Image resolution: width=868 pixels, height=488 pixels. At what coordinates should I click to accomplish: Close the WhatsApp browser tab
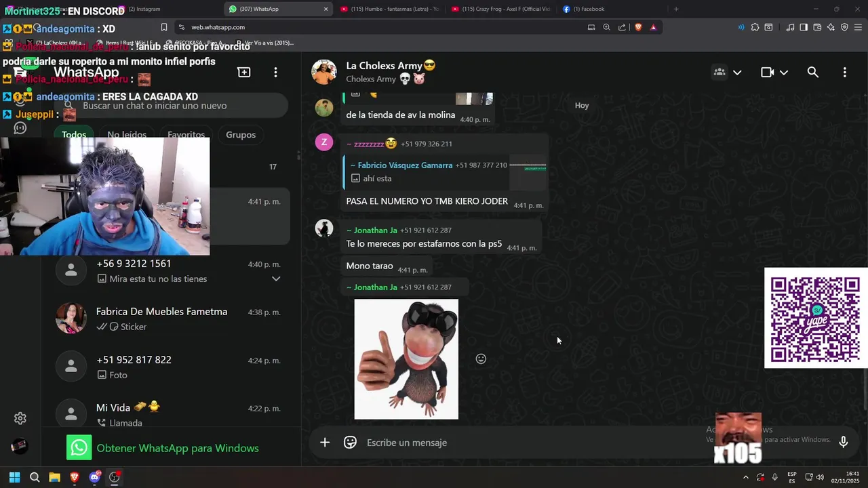pyautogui.click(x=325, y=9)
